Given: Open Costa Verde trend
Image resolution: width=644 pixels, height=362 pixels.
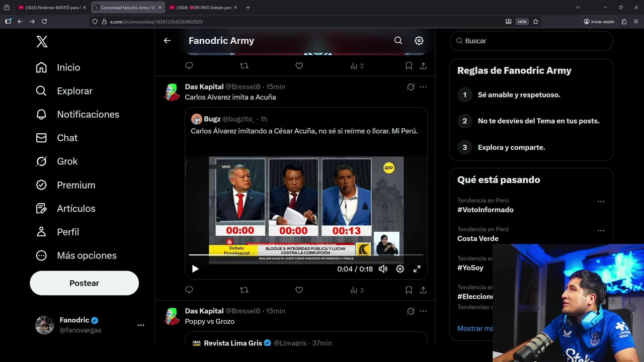Looking at the screenshot, I should click(x=478, y=238).
